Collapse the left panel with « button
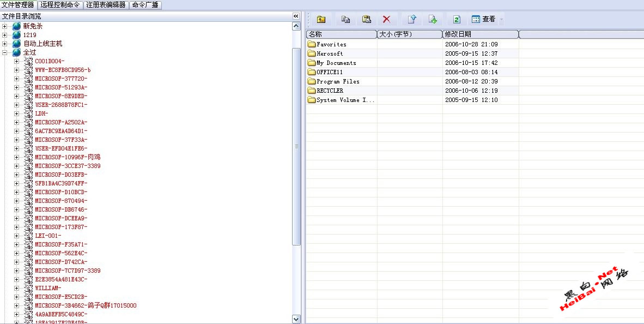 click(x=296, y=16)
